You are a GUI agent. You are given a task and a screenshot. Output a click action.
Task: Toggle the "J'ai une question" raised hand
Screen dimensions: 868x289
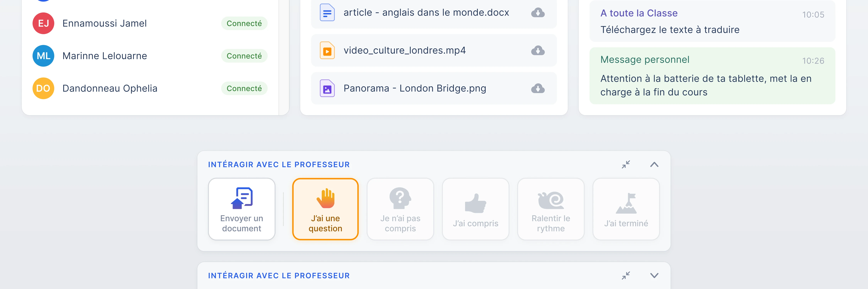[325, 209]
